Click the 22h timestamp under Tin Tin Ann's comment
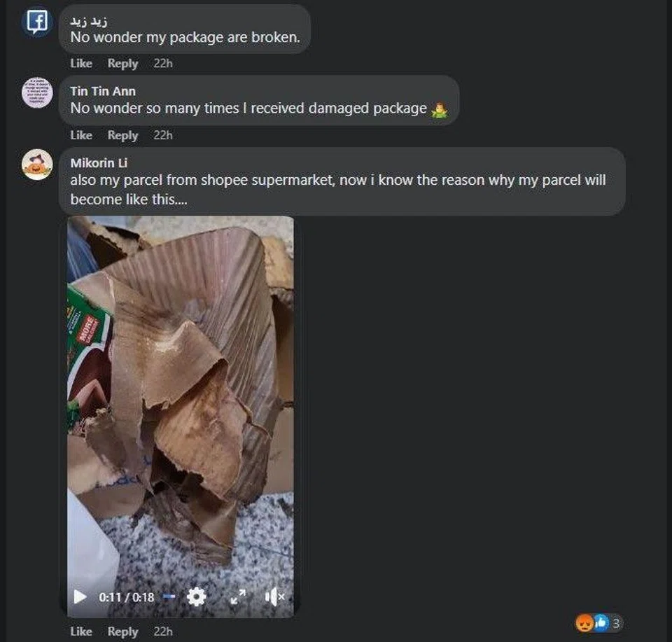This screenshot has width=672, height=642. [x=163, y=135]
